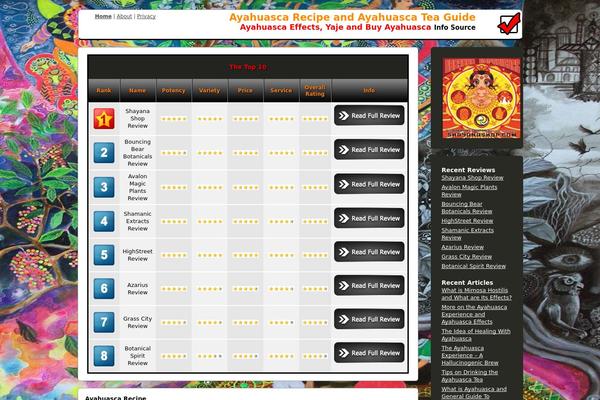The width and height of the screenshot is (600, 400).
Task: Click the Recent Reviews sidebar heading
Action: click(468, 170)
